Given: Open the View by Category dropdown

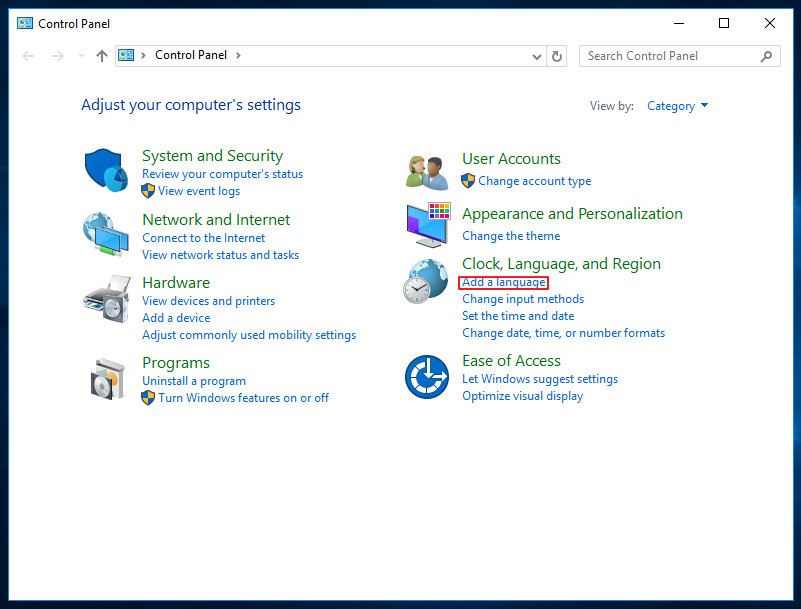Looking at the screenshot, I should tap(677, 106).
